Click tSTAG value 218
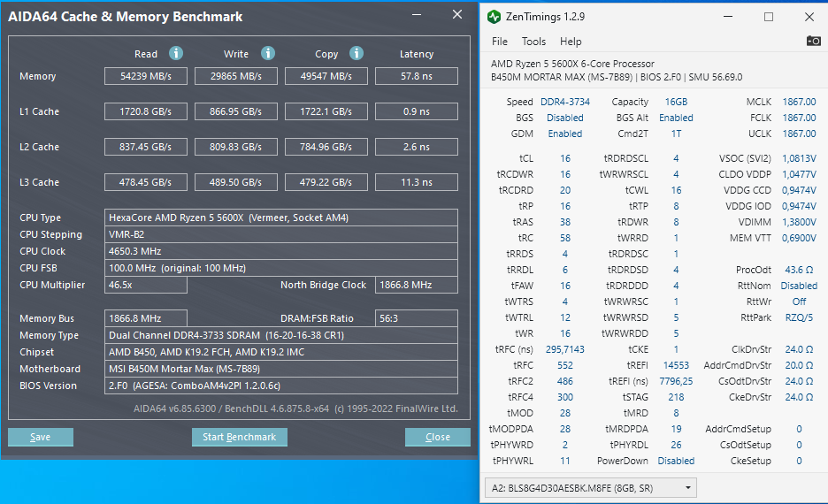The image size is (828, 504). coord(676,397)
